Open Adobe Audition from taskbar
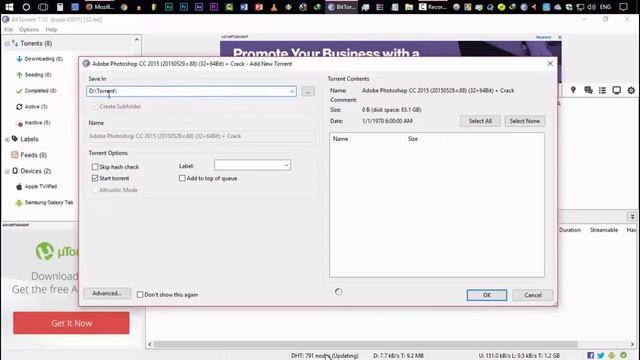 click(169, 7)
